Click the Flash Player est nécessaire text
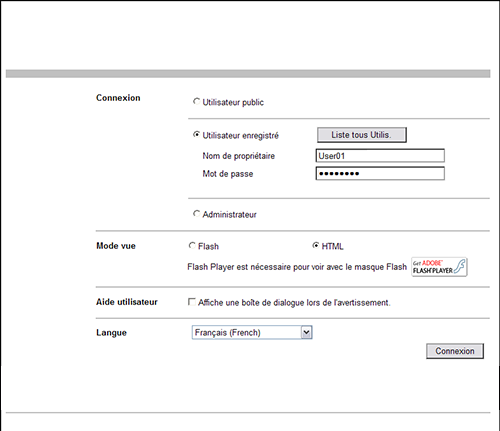This screenshot has height=431, width=500. (297, 267)
